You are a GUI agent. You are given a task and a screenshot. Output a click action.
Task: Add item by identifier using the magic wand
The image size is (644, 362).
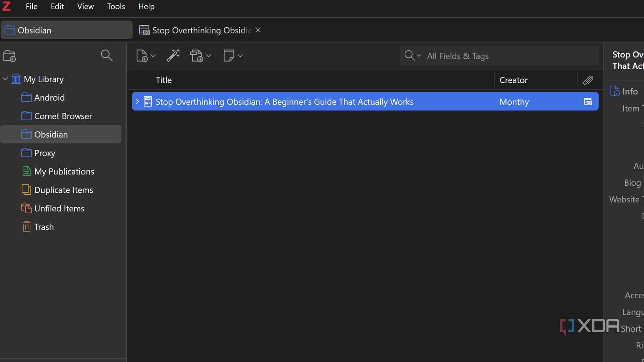click(173, 55)
